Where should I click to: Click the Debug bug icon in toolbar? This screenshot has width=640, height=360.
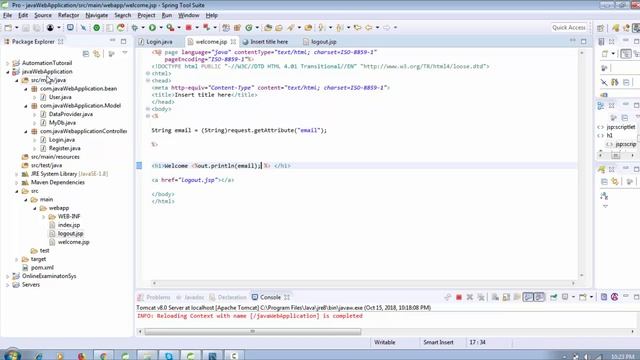coord(134,28)
